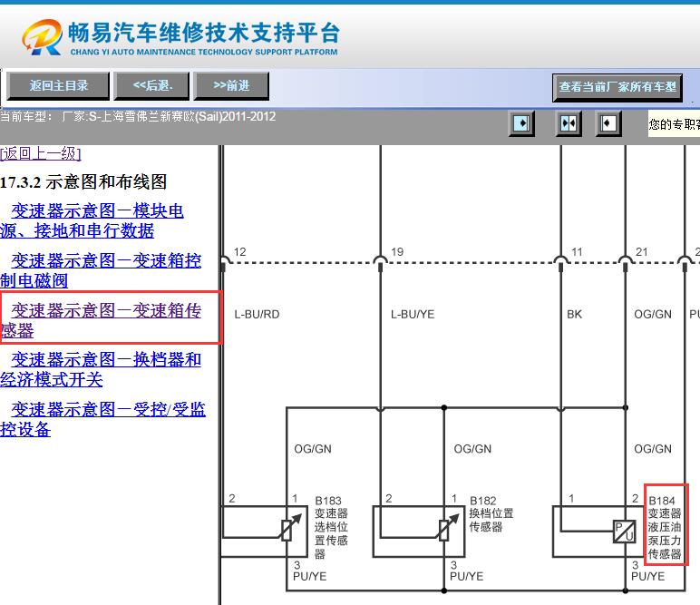
Task: Click the <<后退 back button
Action: [x=151, y=86]
